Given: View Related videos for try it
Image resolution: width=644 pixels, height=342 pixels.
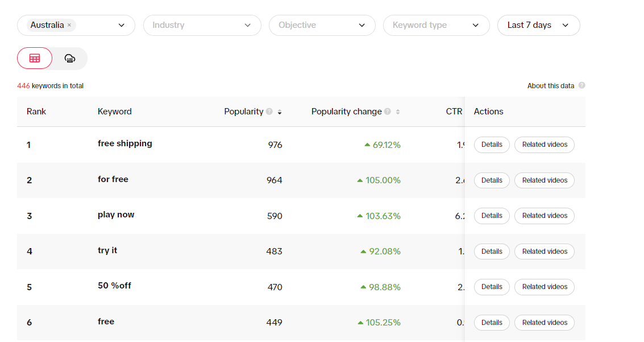Looking at the screenshot, I should pyautogui.click(x=545, y=252).
